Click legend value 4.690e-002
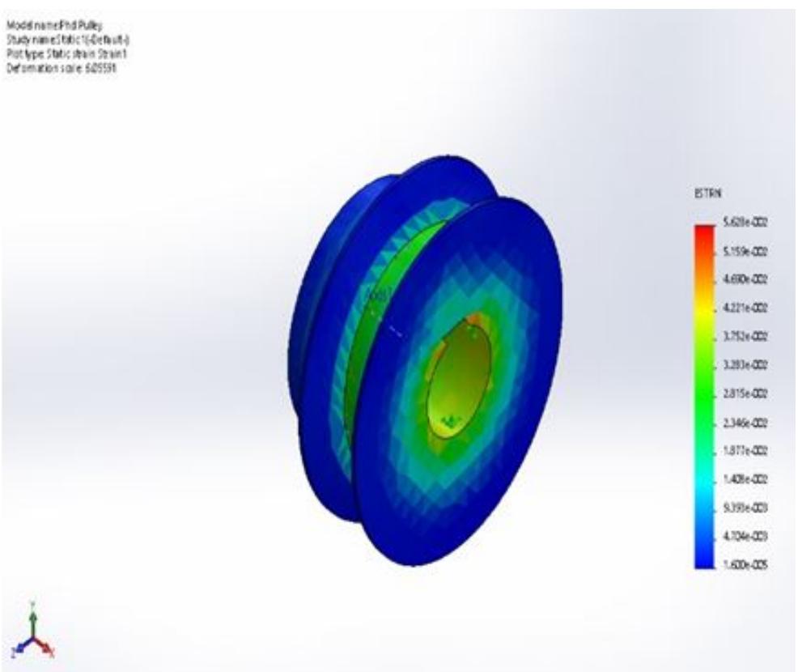 coord(745,279)
